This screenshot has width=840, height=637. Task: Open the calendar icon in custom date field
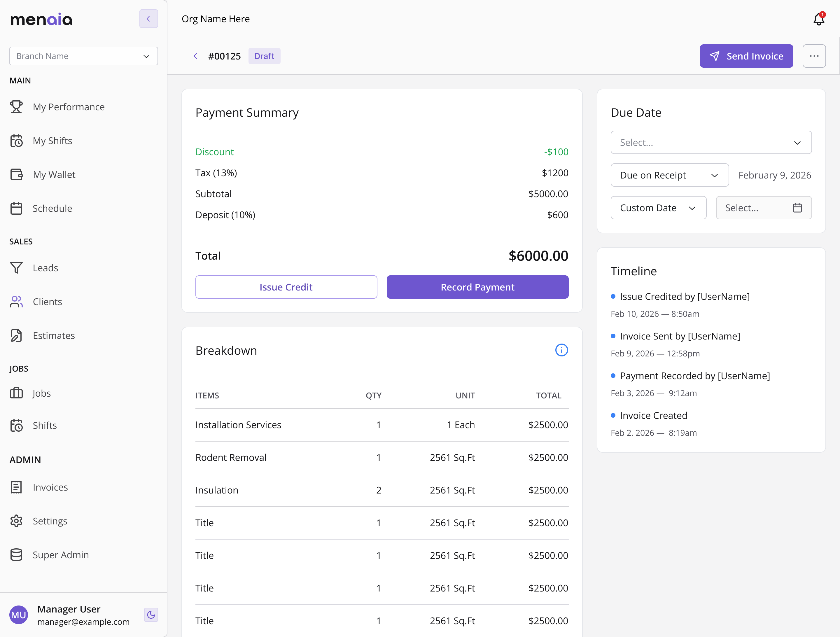[x=797, y=208]
